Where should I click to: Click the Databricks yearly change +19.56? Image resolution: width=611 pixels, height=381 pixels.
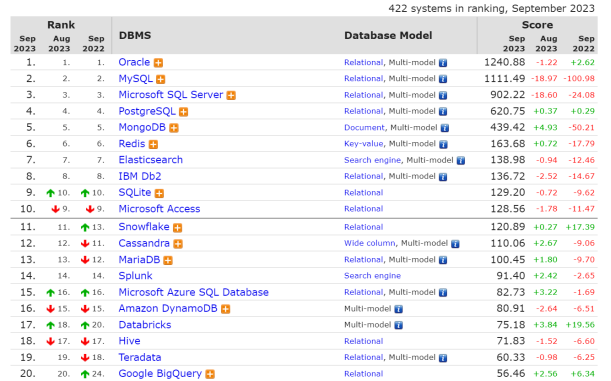pos(580,325)
